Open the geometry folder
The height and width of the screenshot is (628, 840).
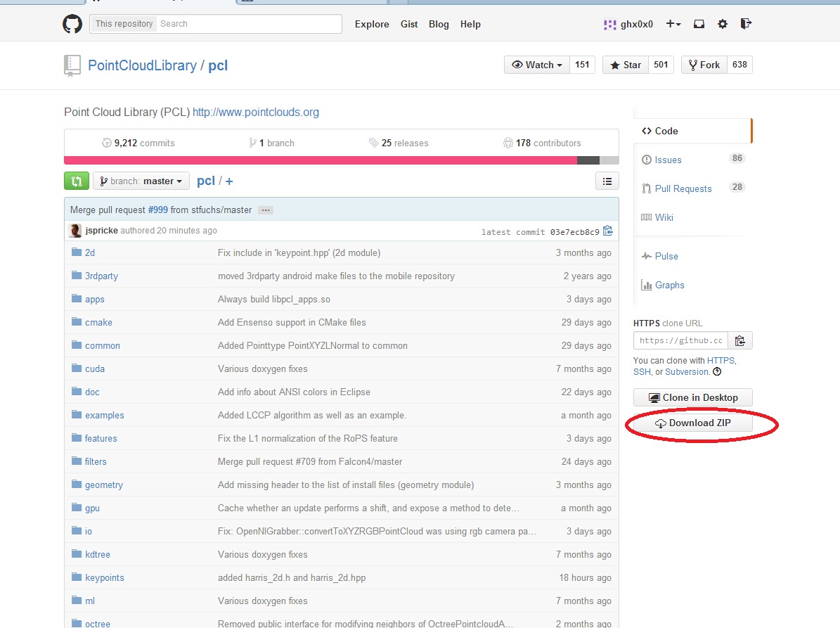[x=104, y=485]
